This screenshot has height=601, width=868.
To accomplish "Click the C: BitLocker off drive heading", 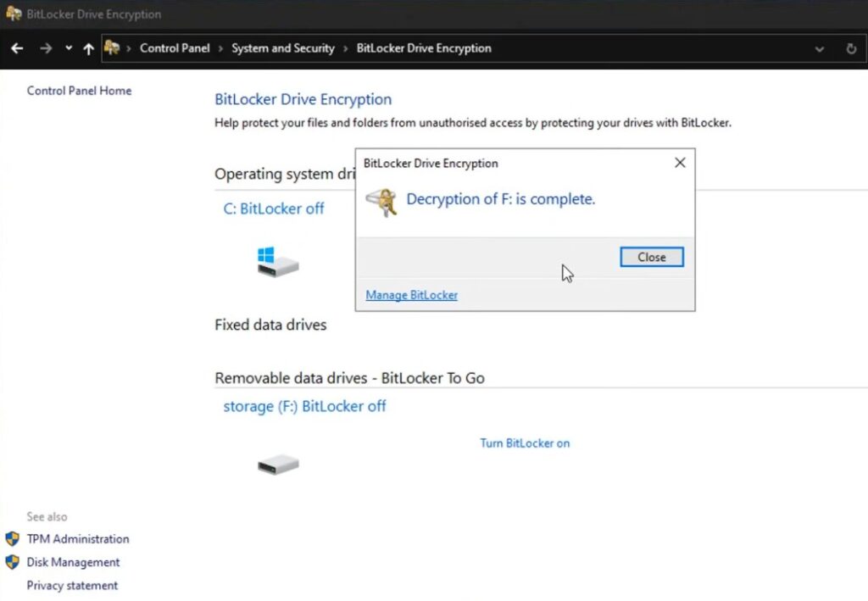I will coord(274,209).
